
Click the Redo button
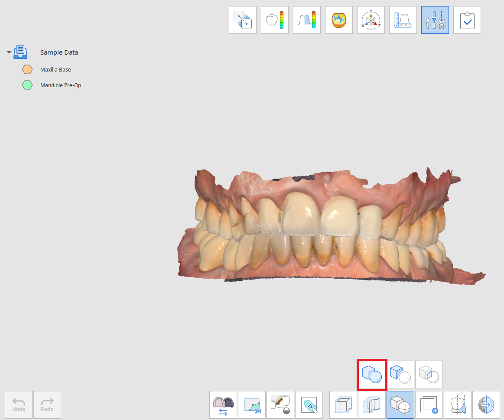pyautogui.click(x=47, y=404)
